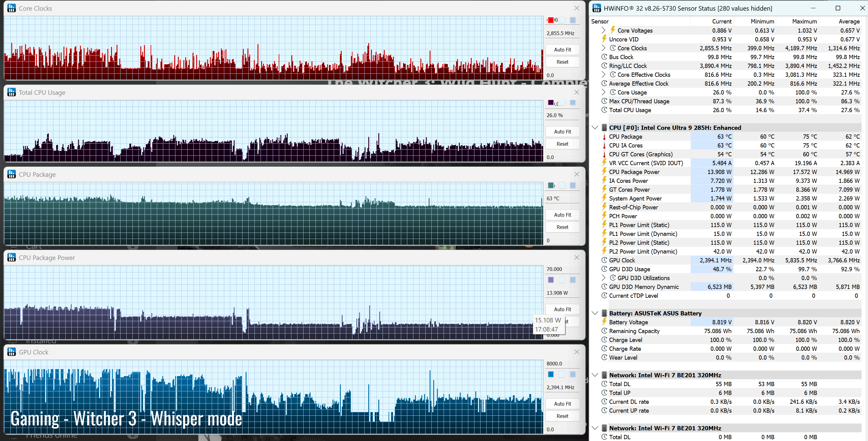
Task: Click the lightning icon beside Uncore VID
Action: pyautogui.click(x=604, y=39)
